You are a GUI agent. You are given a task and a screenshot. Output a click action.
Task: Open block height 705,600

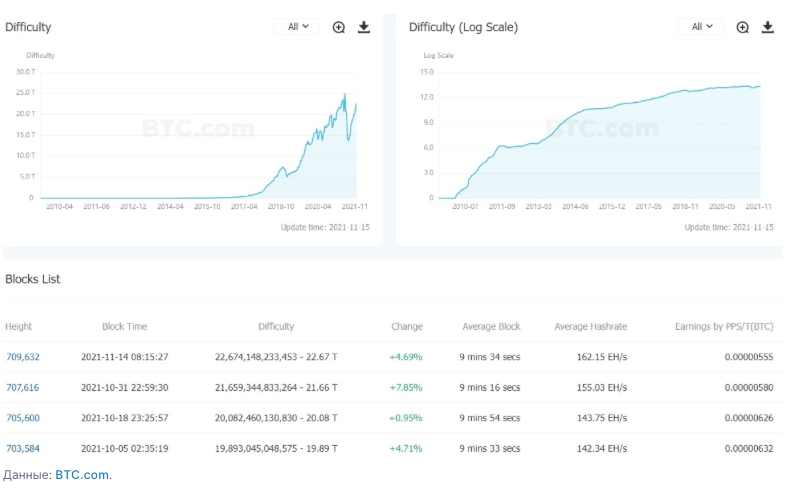(22, 418)
